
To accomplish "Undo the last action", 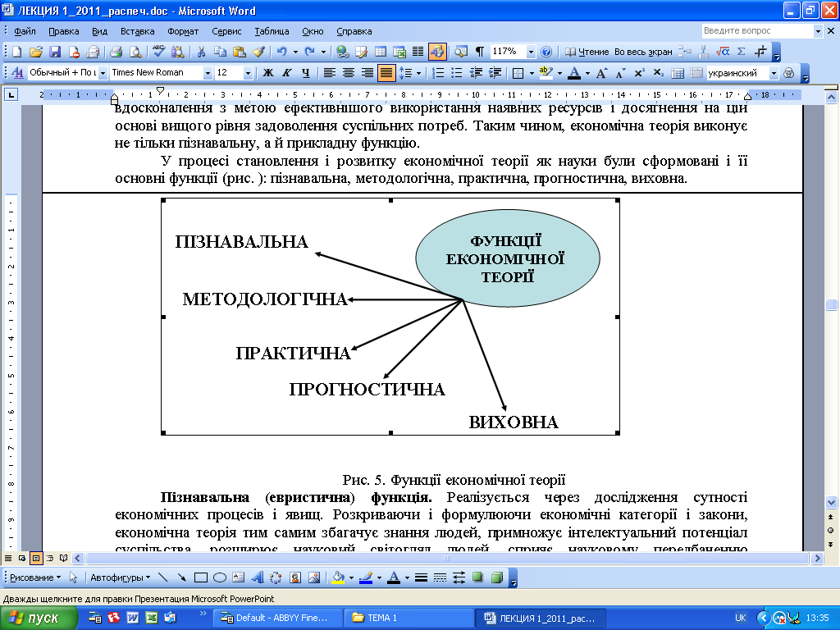I will click(x=281, y=52).
